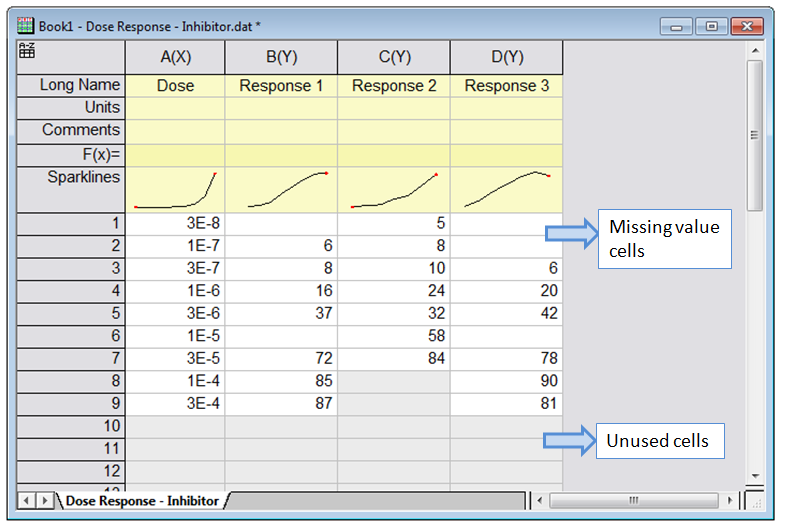
Task: Click the Response 1 sparkline graph
Action: point(281,190)
